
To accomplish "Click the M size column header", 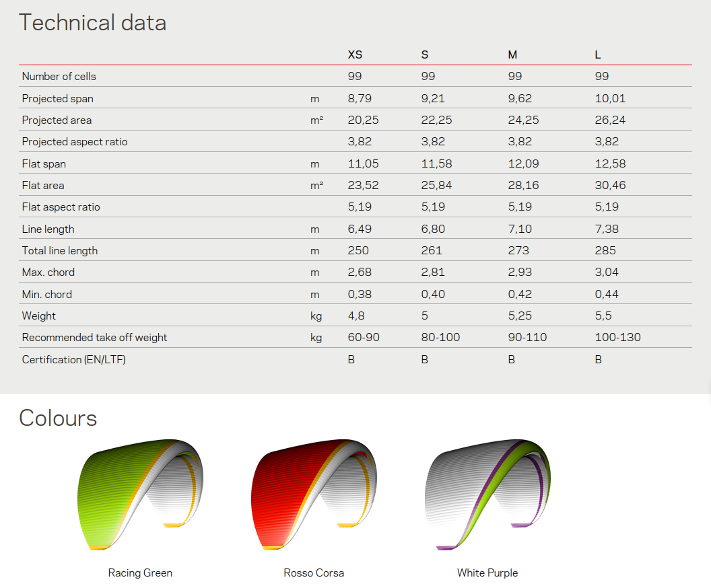I will 512,54.
